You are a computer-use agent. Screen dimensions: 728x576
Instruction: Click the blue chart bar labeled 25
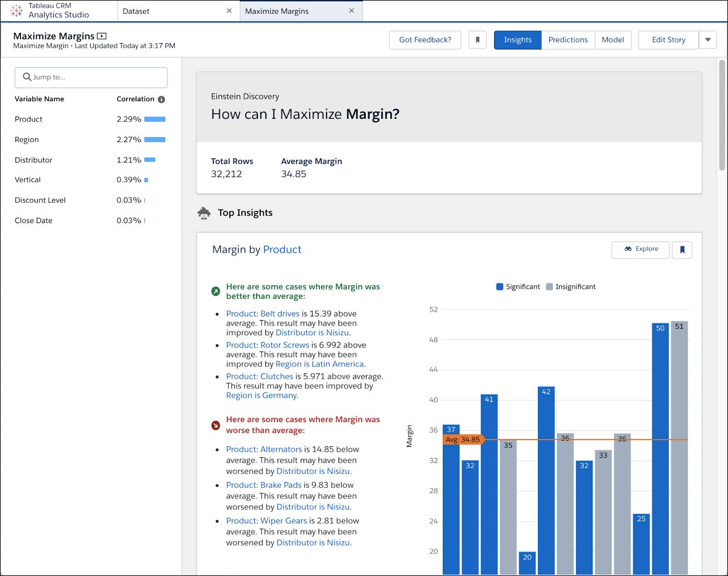pyautogui.click(x=641, y=544)
